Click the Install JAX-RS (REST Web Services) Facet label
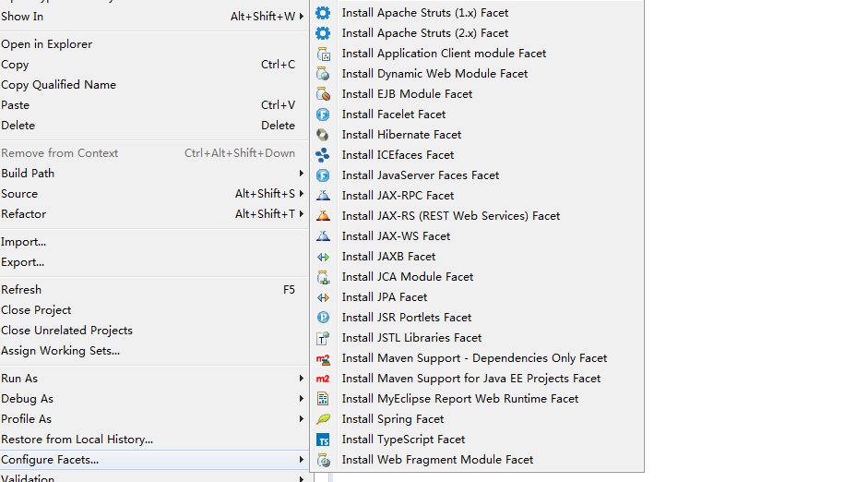Screen dimensions: 868x482 point(451,216)
